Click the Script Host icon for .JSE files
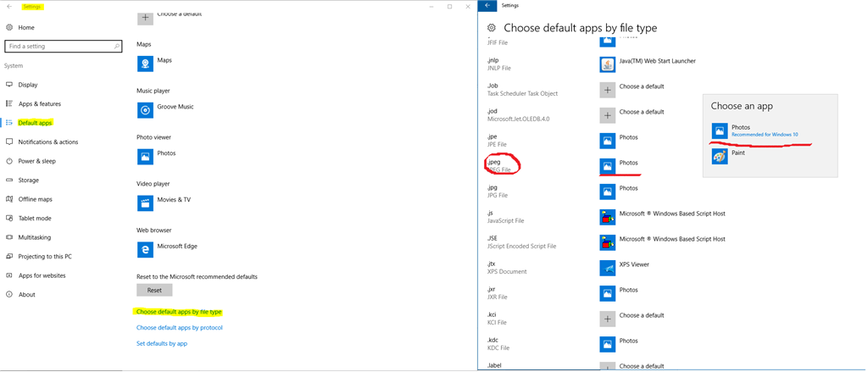This screenshot has height=372, width=868. tap(608, 242)
